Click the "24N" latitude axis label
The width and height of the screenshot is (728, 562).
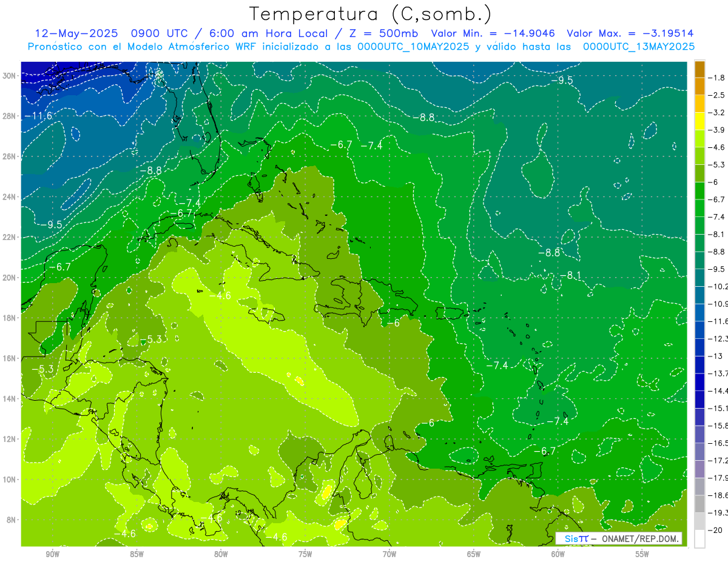(9, 197)
